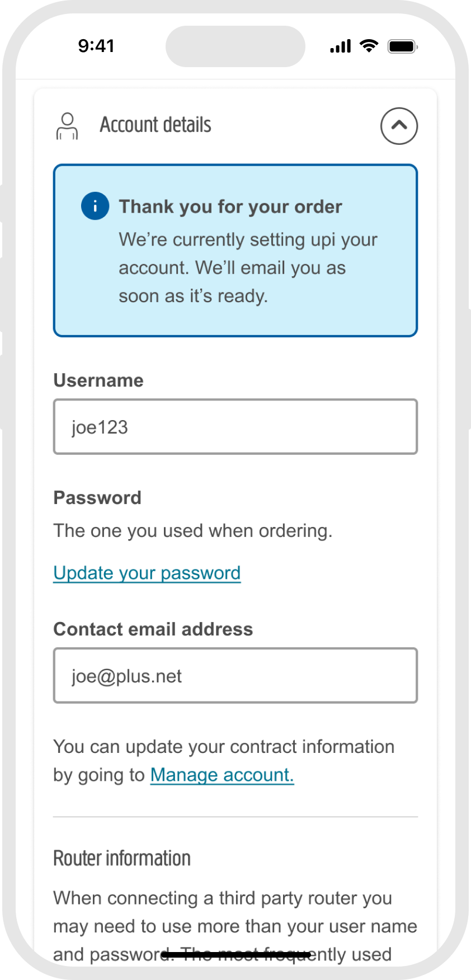This screenshot has width=471, height=980.
Task: Click the setting up your account message
Action: (x=248, y=268)
